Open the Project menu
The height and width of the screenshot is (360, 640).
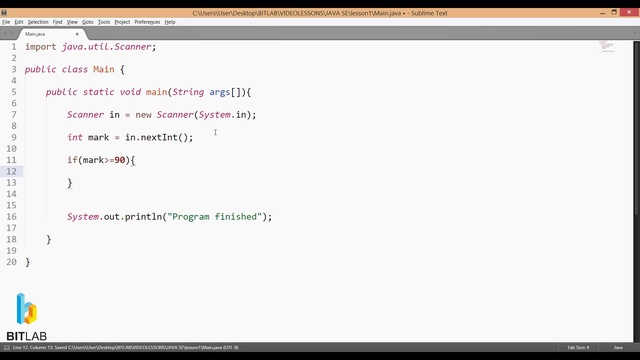[x=122, y=22]
